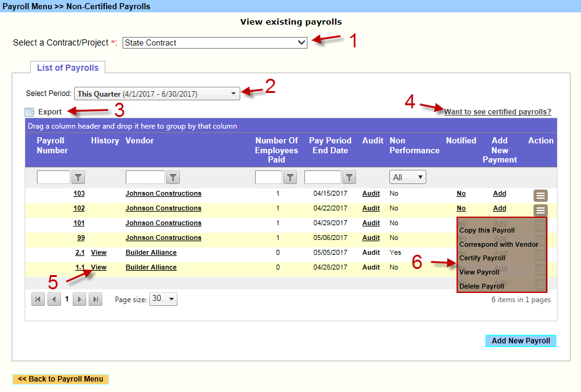Go to the last page of results
581x392 pixels.
[x=95, y=299]
